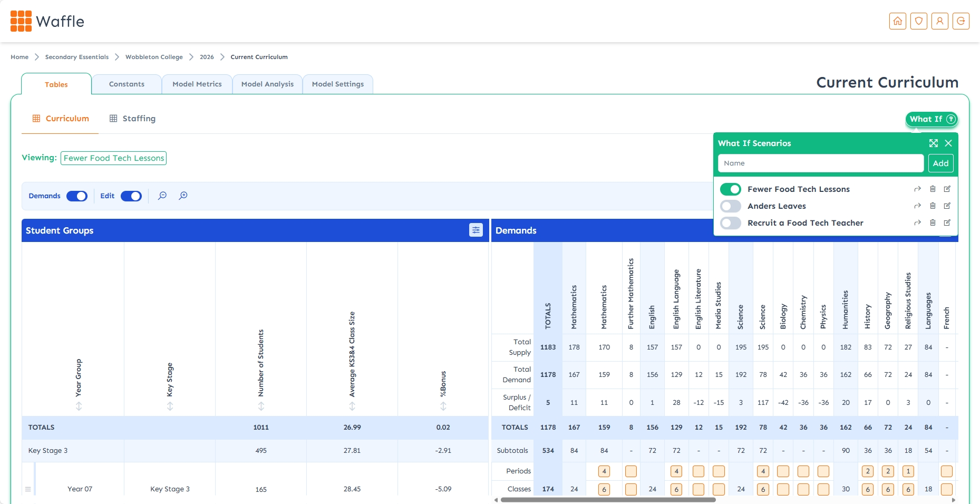This screenshot has height=504, width=980.
Task: Click the Add scenario button
Action: coord(940,163)
